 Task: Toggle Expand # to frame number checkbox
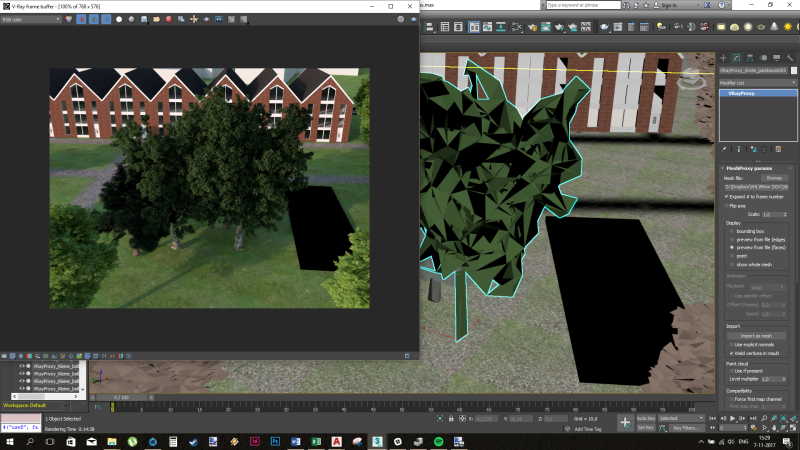727,197
